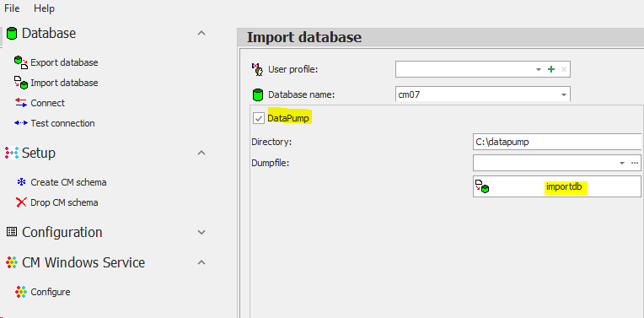Click the Database section heading
The image size is (644, 318).
pos(49,33)
